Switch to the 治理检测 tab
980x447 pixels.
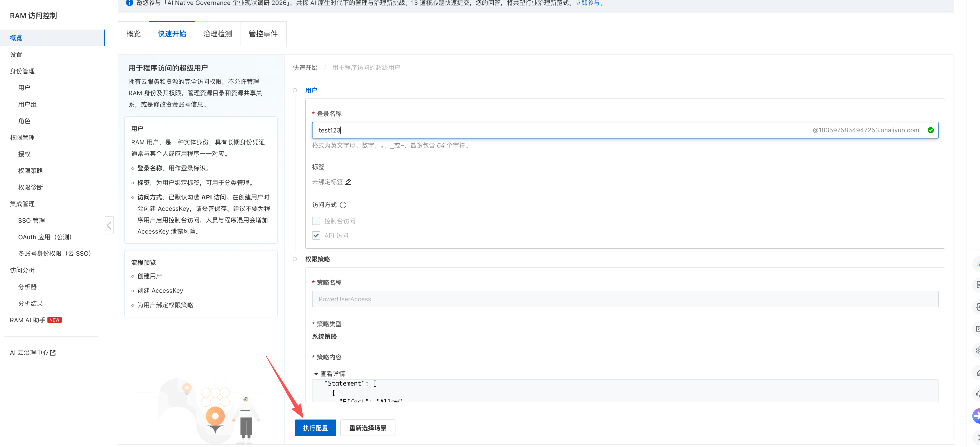tap(218, 34)
